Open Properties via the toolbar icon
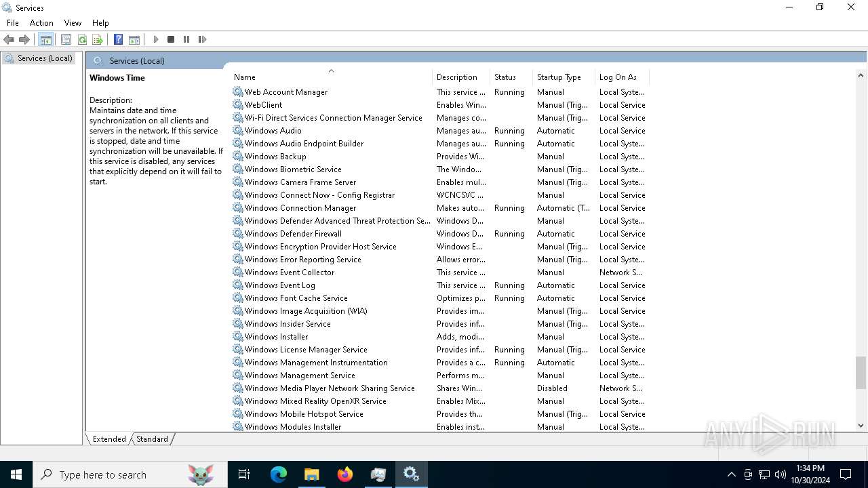Viewport: 868px width, 488px height. click(x=66, y=39)
